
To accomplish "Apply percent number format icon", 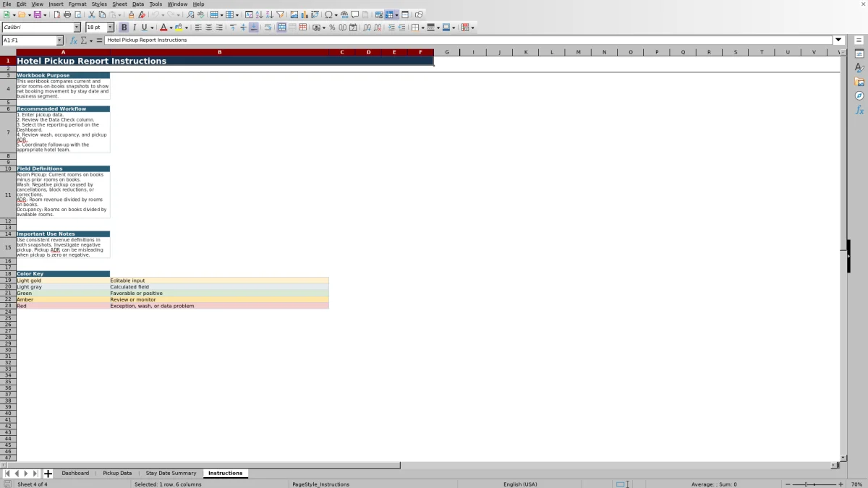I will tap(332, 27).
